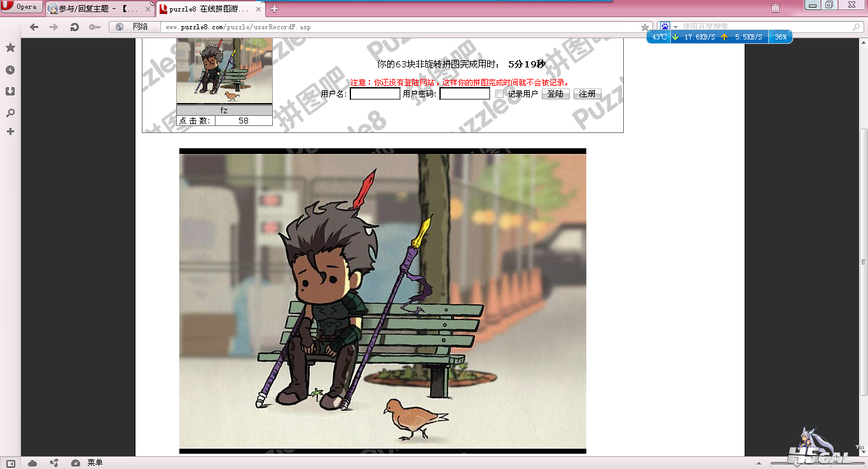Image resolution: width=868 pixels, height=469 pixels.
Task: Add a panel with the sidebar plus icon
Action: point(10,132)
